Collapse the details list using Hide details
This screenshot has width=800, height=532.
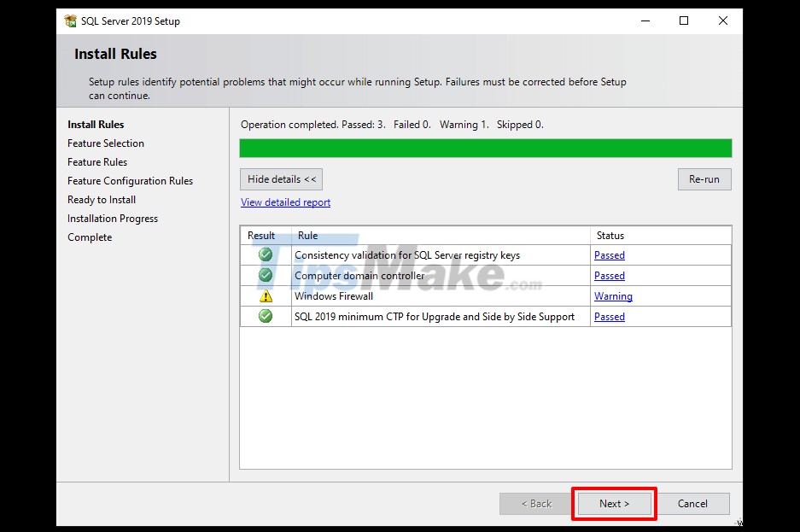click(281, 178)
